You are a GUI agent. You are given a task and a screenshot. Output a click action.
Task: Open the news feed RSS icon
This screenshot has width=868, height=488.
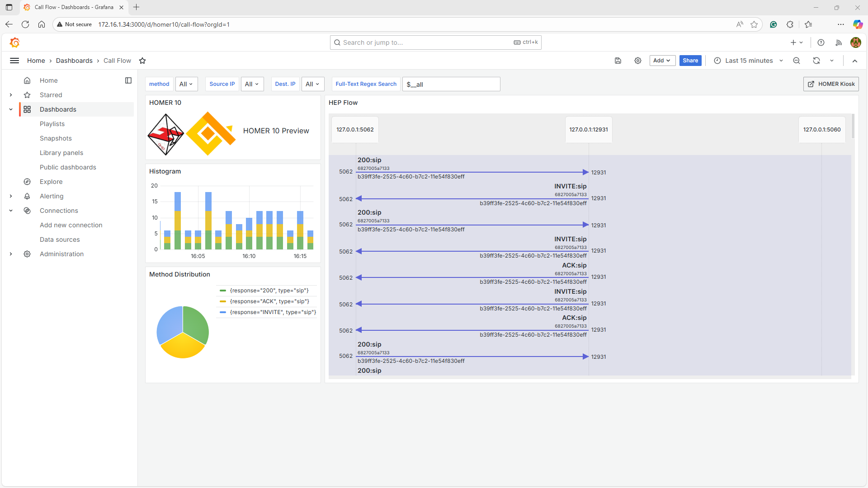(839, 42)
